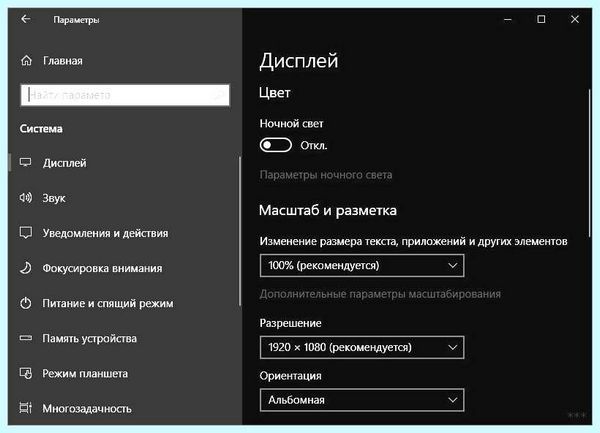Click the Память устройства drive icon
This screenshot has width=600, height=433.
tap(26, 338)
